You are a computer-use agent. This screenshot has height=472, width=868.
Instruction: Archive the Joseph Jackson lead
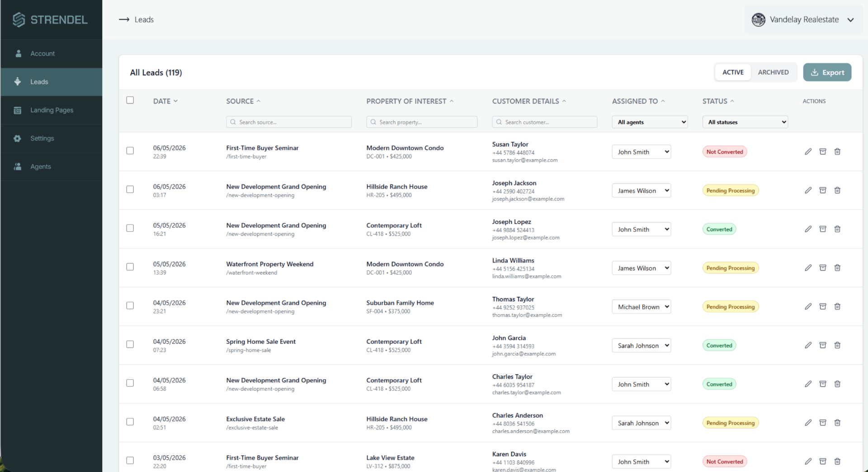point(823,190)
